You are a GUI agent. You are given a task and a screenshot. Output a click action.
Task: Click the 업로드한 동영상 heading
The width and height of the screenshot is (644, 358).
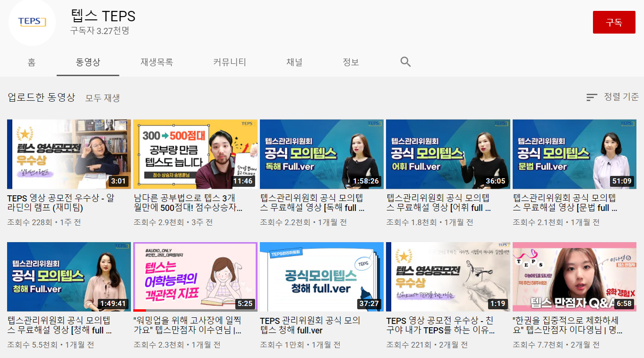point(41,97)
